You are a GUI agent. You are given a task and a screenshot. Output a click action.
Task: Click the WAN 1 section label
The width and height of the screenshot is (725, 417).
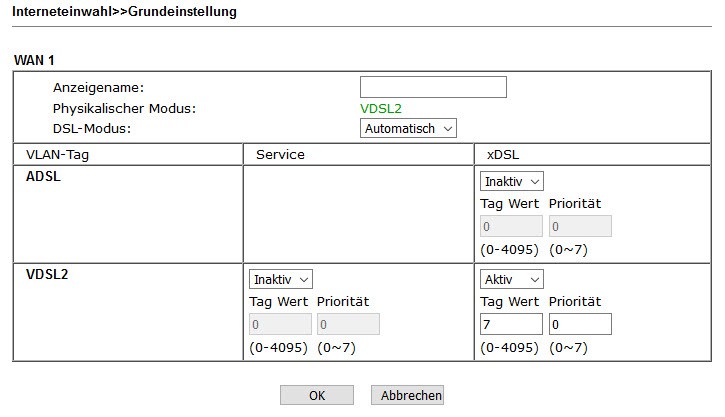tap(34, 61)
